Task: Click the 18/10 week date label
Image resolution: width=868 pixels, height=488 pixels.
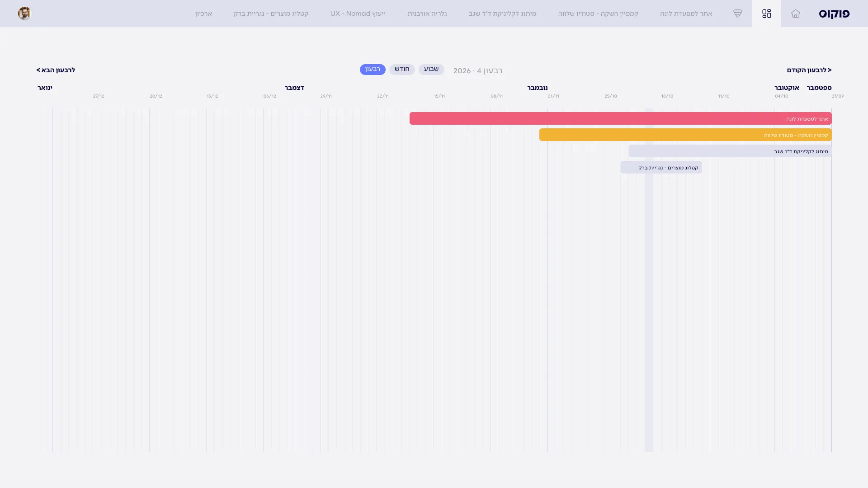Action: click(x=667, y=96)
